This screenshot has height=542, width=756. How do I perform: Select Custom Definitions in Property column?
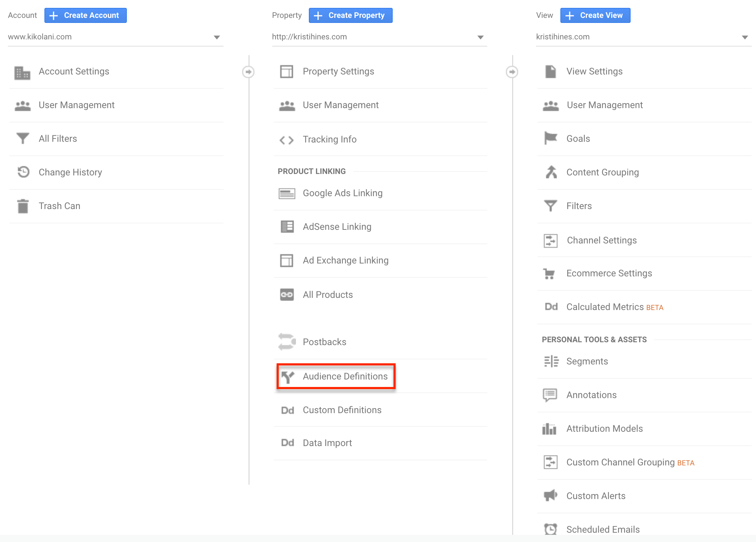click(x=342, y=410)
